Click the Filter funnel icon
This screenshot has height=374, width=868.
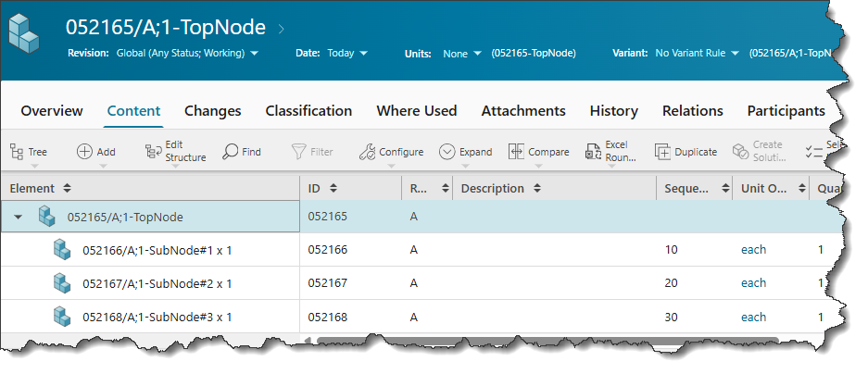point(298,152)
